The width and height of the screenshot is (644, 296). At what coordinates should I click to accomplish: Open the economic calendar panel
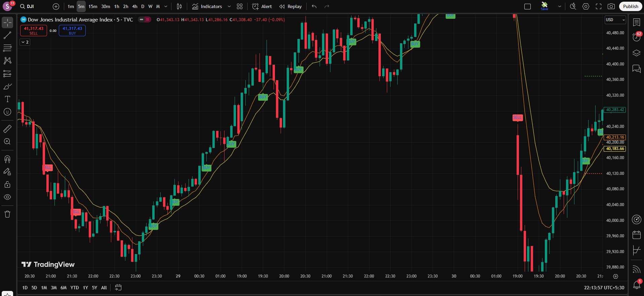pos(637,235)
